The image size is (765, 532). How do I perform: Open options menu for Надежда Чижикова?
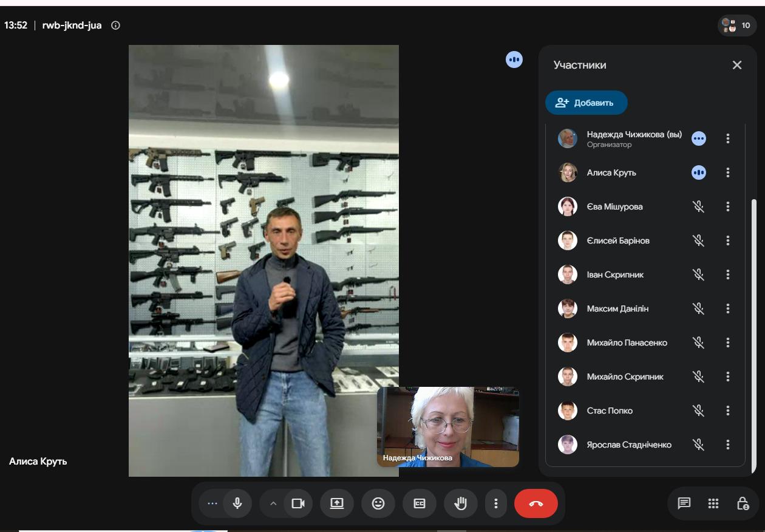click(728, 138)
